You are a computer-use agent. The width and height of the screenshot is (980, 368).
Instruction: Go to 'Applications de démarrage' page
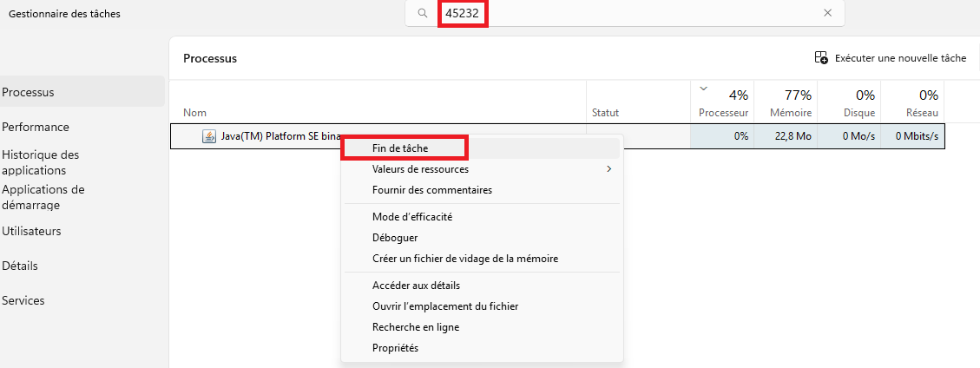click(x=43, y=197)
